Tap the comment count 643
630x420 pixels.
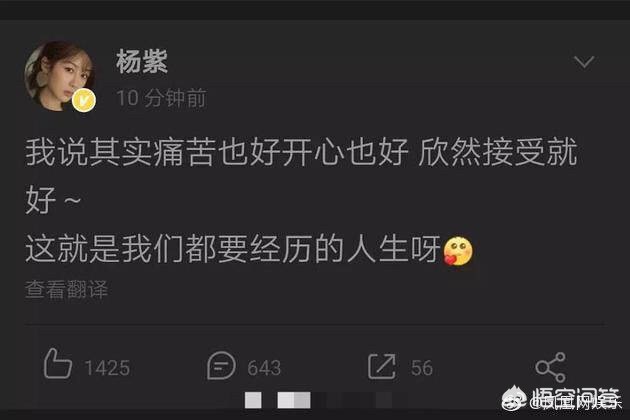(264, 368)
